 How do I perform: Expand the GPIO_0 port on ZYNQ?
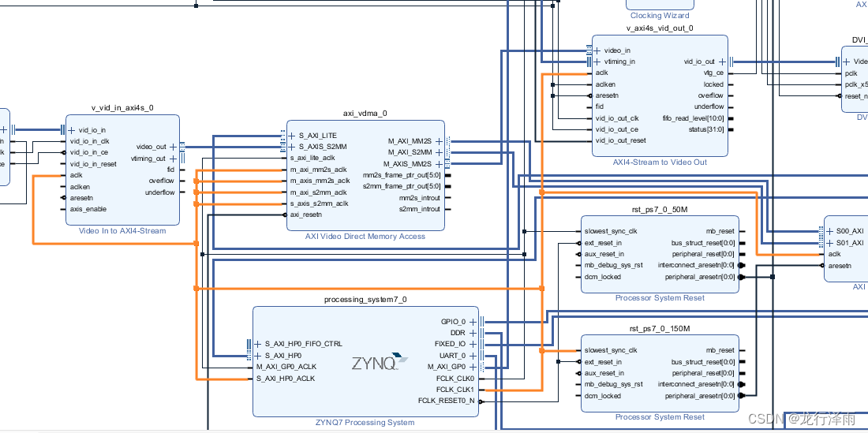[473, 321]
